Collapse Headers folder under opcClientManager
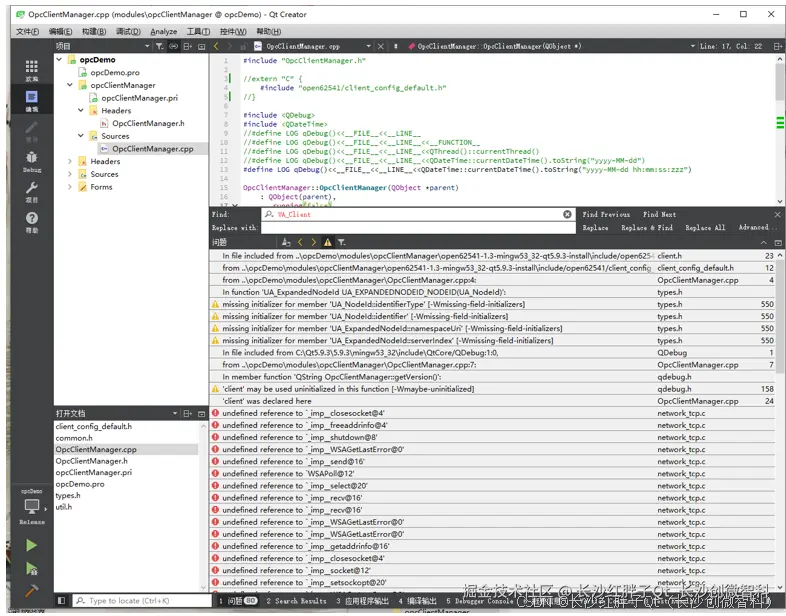786x616 pixels. coord(81,110)
